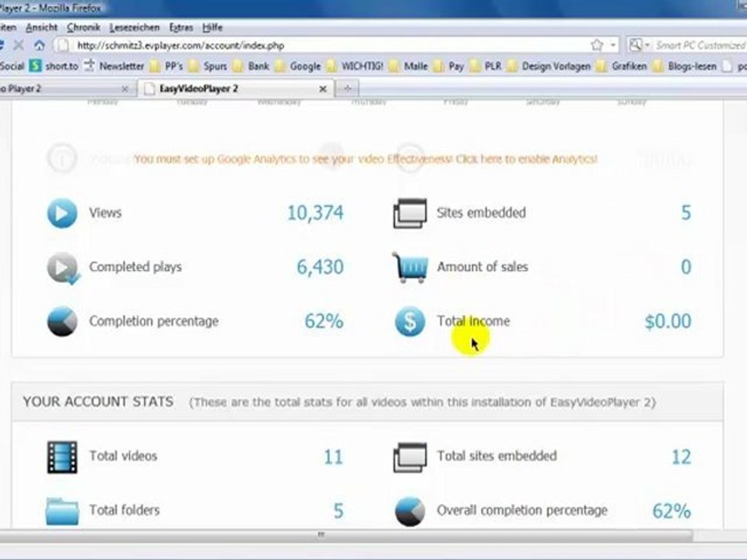747x560 pixels.
Task: Open the Pay bookmark folder
Action: (449, 66)
